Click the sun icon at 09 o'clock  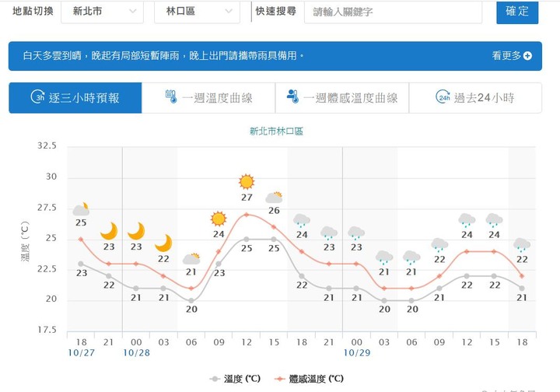click(219, 219)
